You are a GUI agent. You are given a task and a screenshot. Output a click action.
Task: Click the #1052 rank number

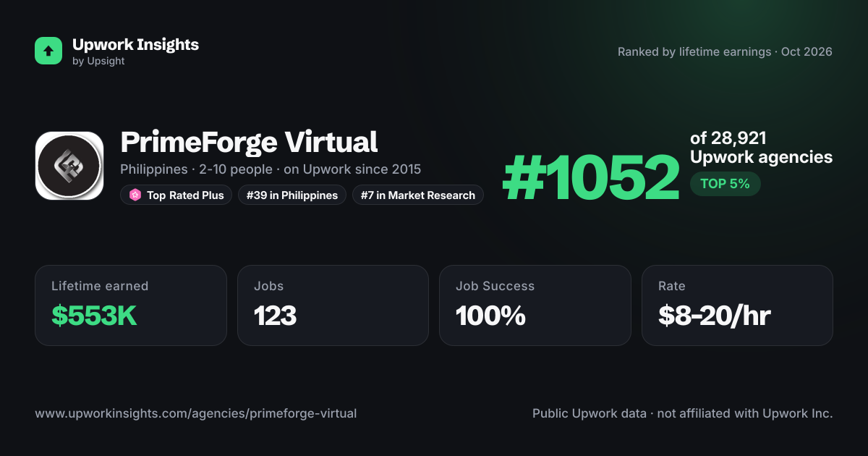coord(591,178)
